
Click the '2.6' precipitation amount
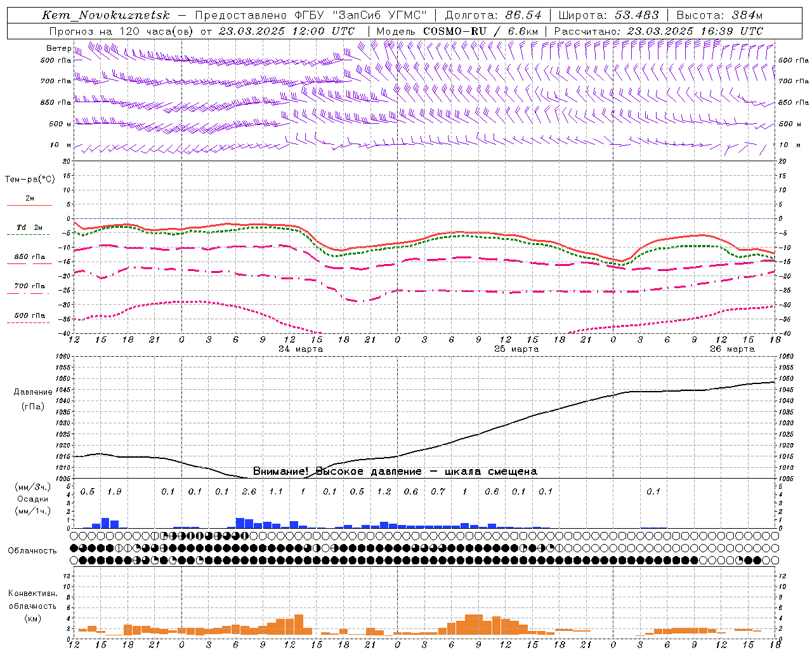click(249, 491)
